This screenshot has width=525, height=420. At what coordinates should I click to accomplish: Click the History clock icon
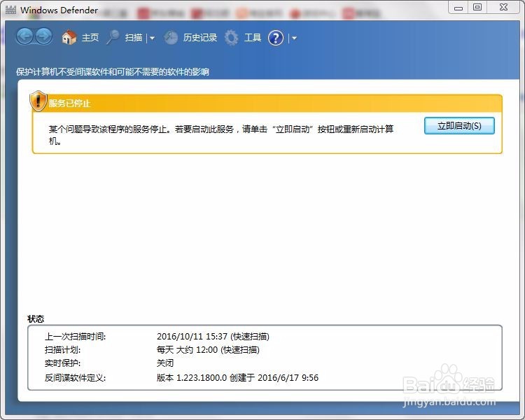click(x=171, y=38)
